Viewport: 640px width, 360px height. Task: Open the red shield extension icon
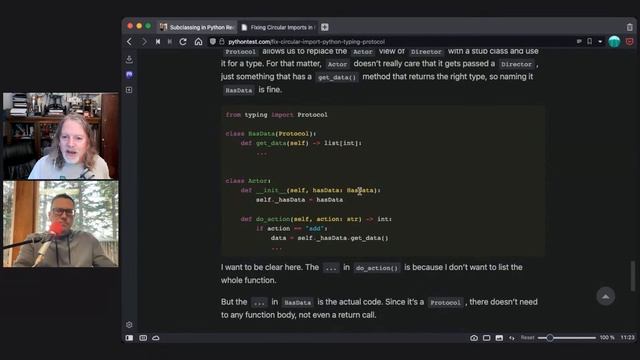click(629, 42)
